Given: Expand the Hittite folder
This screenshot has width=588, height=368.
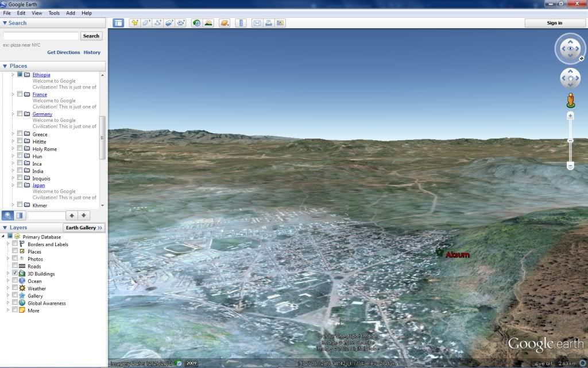Looking at the screenshot, I should pos(13,141).
